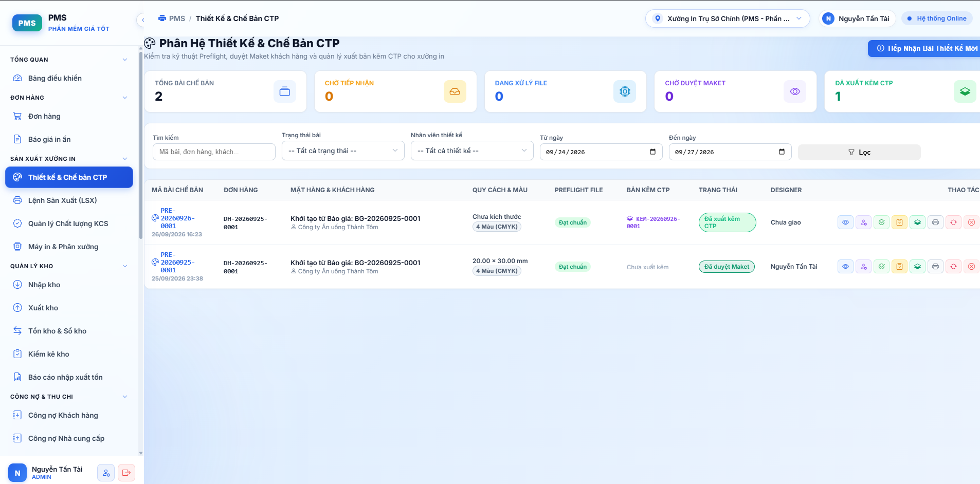Open the Xưởng In Trụ Sở Chính location dropdown
Viewport: 980px width, 484px height.
(x=728, y=18)
